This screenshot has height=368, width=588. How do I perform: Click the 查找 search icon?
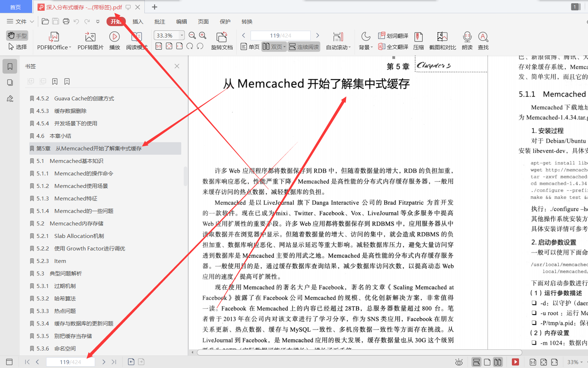[483, 40]
